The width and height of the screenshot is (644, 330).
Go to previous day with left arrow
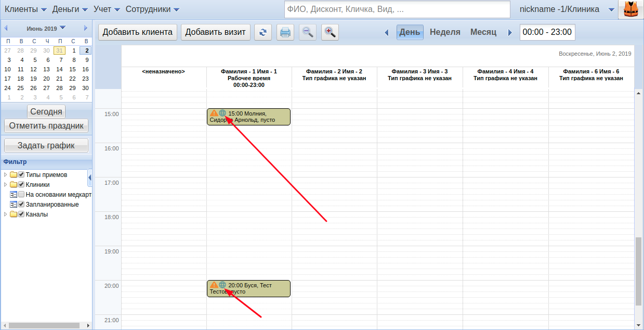click(x=387, y=32)
